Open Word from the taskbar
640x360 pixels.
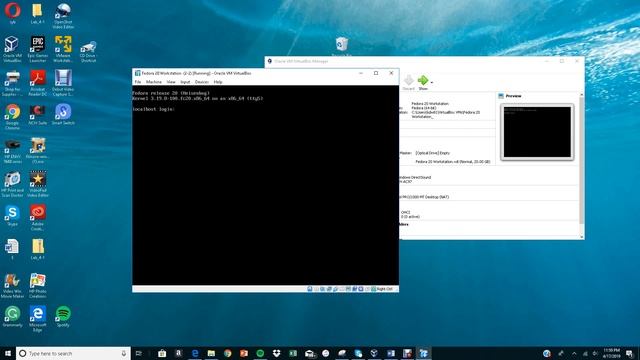point(391,353)
